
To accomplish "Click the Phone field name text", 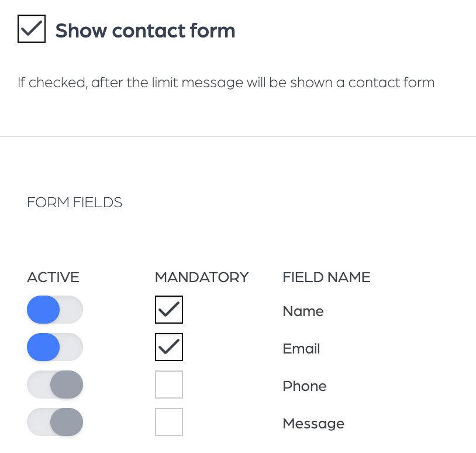I will 305,386.
